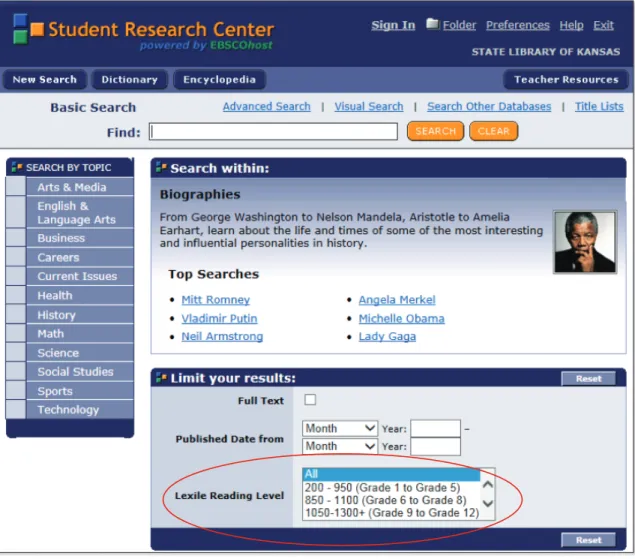The image size is (635, 559).
Task: Click the Angela Merkel top search
Action: 397,300
